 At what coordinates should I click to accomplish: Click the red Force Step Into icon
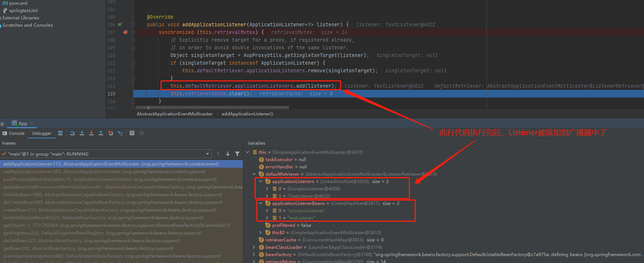(91, 133)
